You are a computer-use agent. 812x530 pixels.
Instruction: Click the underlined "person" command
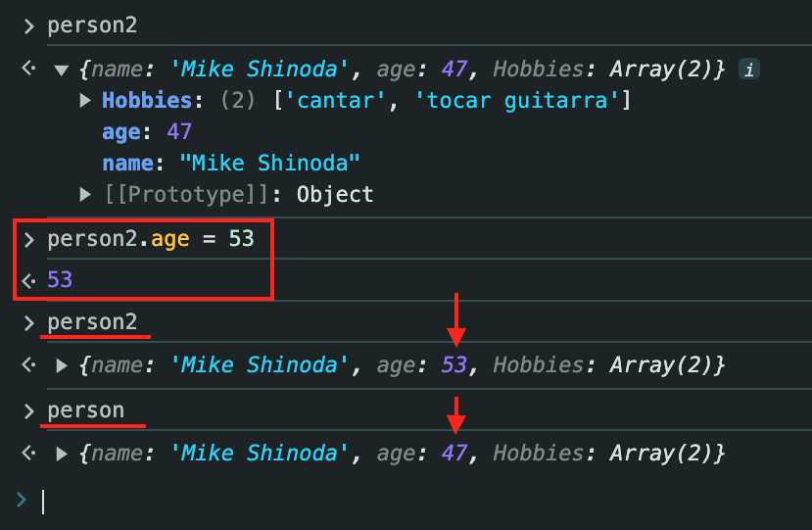click(x=86, y=410)
